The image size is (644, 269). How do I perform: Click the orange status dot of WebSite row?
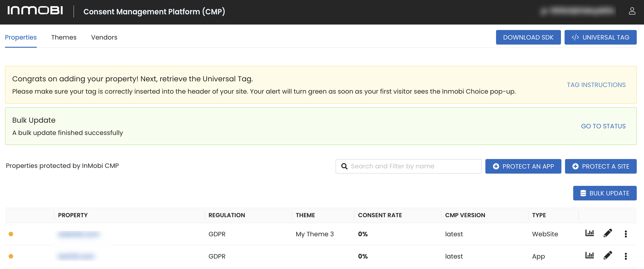pyautogui.click(x=11, y=234)
